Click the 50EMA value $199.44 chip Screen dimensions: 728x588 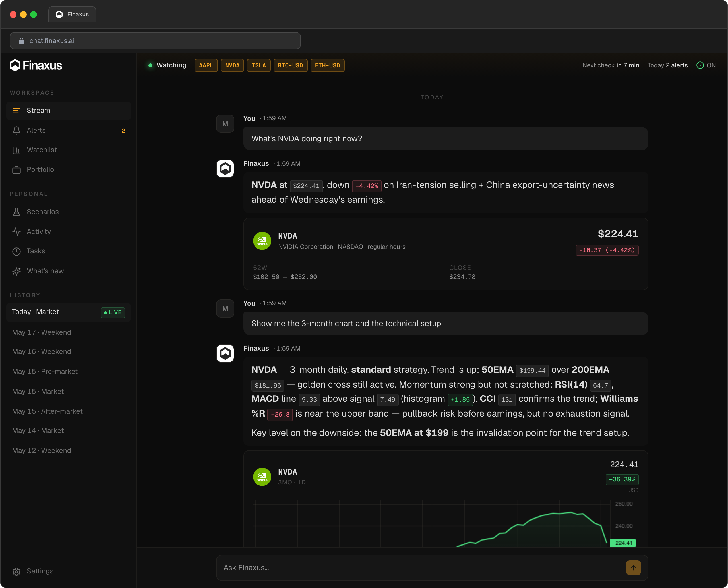click(x=532, y=370)
